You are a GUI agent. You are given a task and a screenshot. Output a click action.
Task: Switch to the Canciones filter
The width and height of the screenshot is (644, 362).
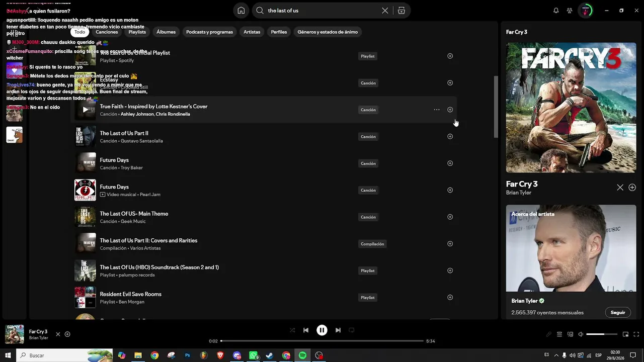coord(107,32)
